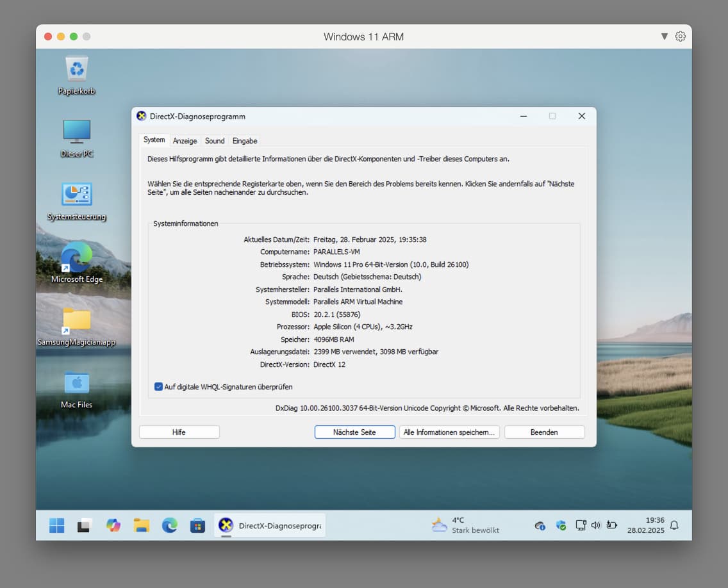The height and width of the screenshot is (588, 728).
Task: Click the OneDrive cloud tray icon
Action: [x=540, y=526]
